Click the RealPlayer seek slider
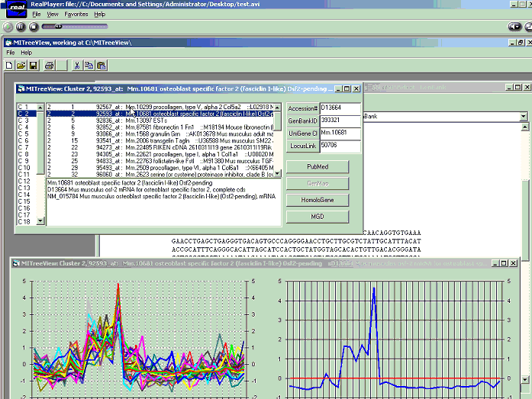This screenshot has height=399, width=532. pyautogui.click(x=75, y=27)
